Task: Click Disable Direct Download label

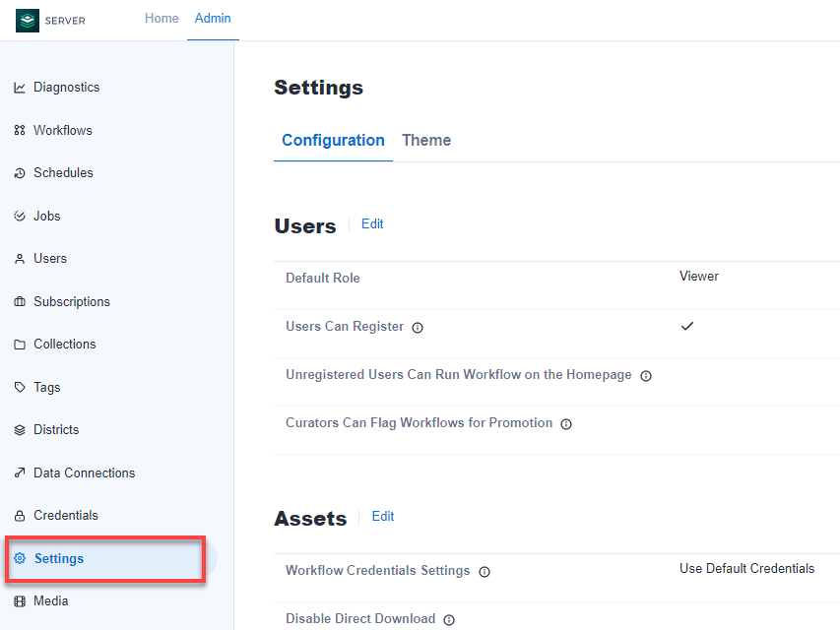Action: coord(360,619)
